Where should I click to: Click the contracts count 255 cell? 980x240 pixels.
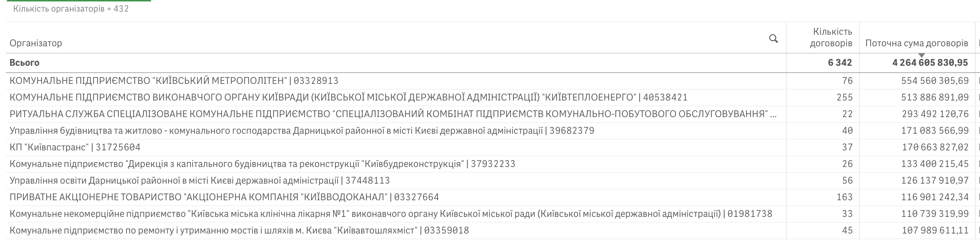click(x=844, y=97)
